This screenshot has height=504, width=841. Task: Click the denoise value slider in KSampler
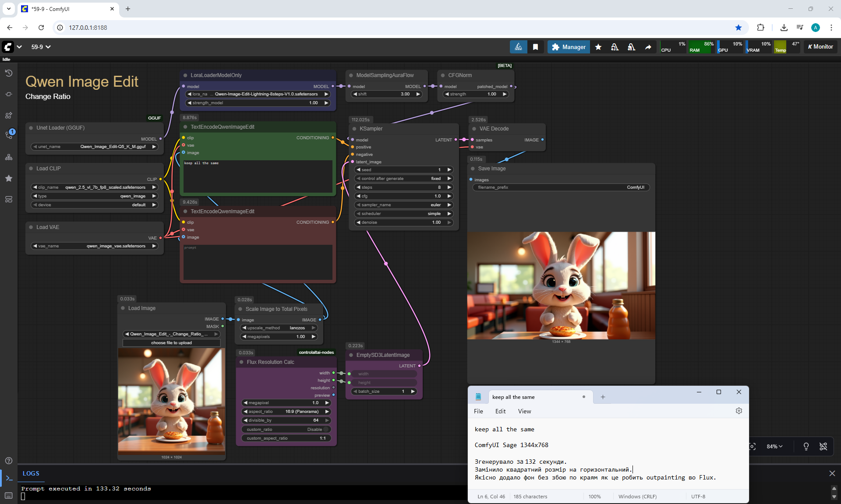tap(403, 222)
